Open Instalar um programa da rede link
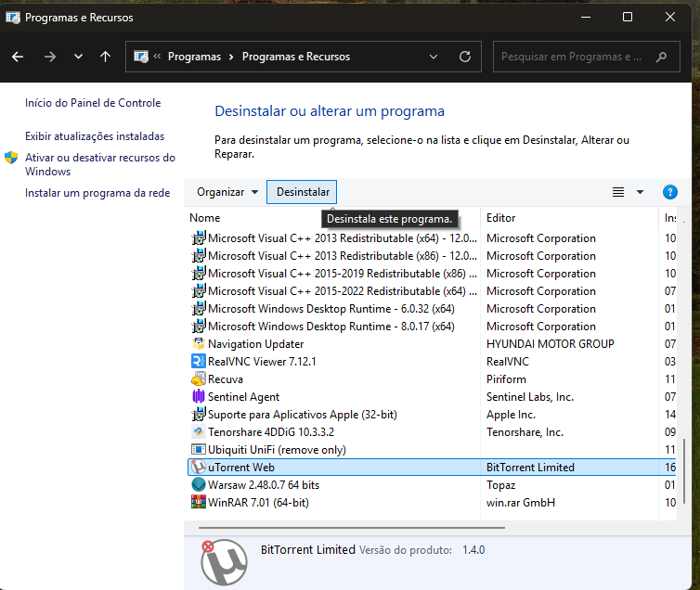 click(x=97, y=193)
